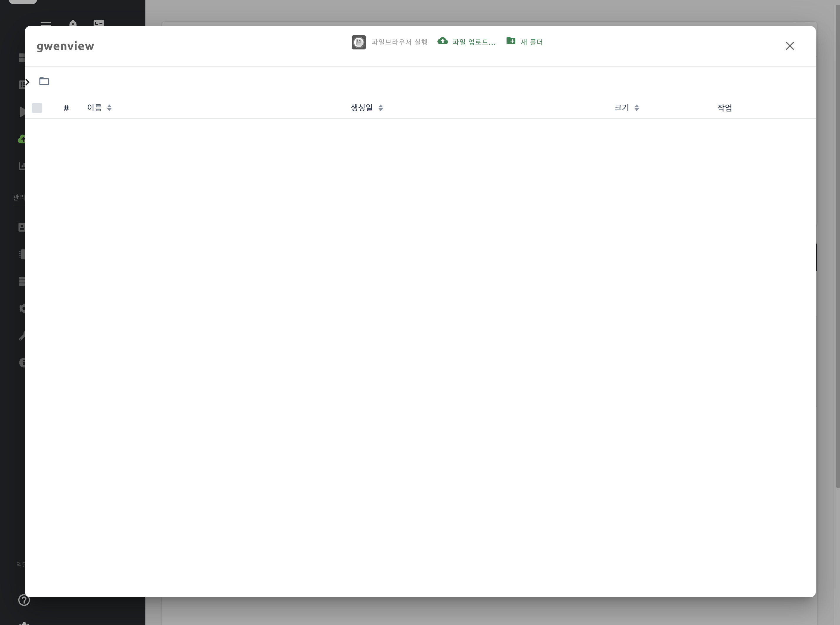Click 새 폴더 to create a new folder
The width and height of the screenshot is (840, 625).
(525, 41)
